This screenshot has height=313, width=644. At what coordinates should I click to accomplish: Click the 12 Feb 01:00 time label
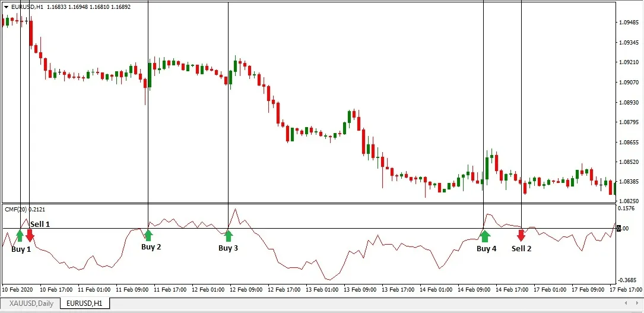click(209, 290)
